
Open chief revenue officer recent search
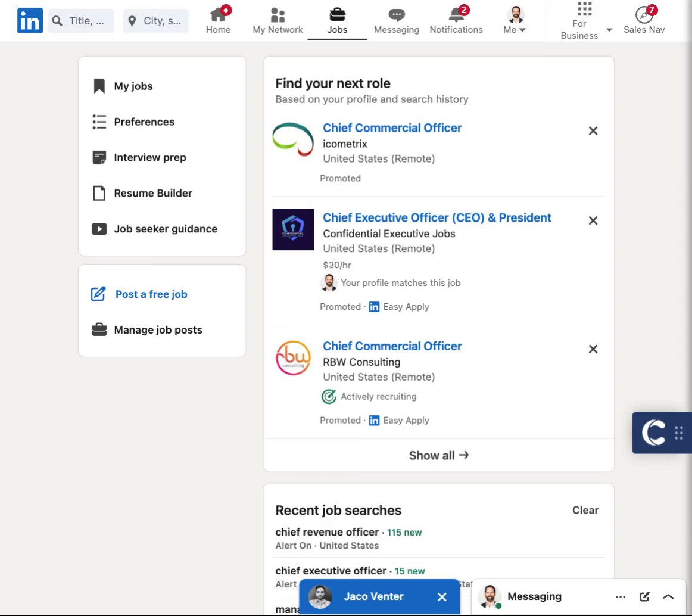[x=327, y=532]
